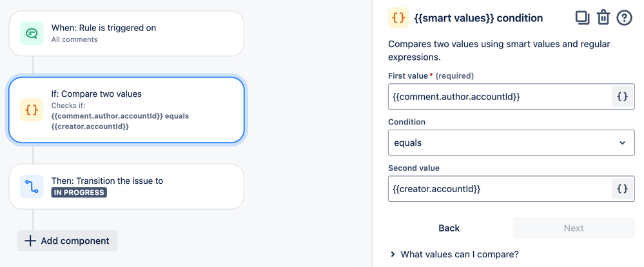This screenshot has width=644, height=267.
Task: Click the Condition dropdown chevron arrow
Action: coord(622,143)
